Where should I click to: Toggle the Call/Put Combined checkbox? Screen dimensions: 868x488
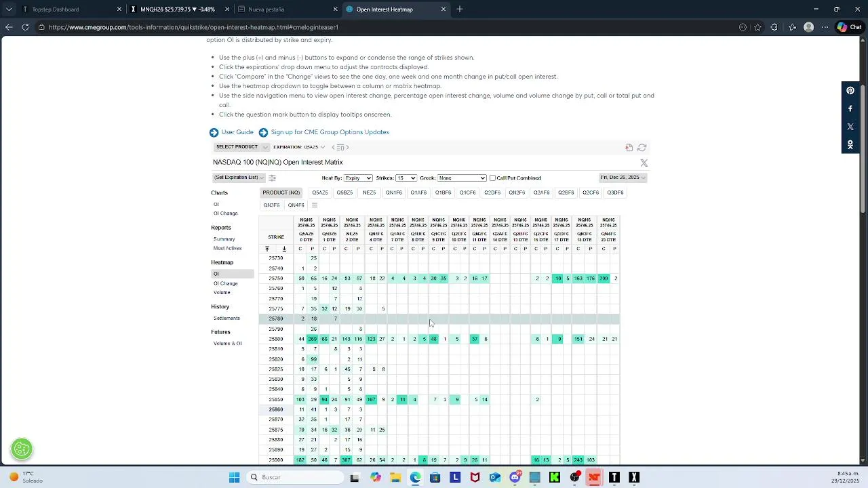(x=493, y=178)
